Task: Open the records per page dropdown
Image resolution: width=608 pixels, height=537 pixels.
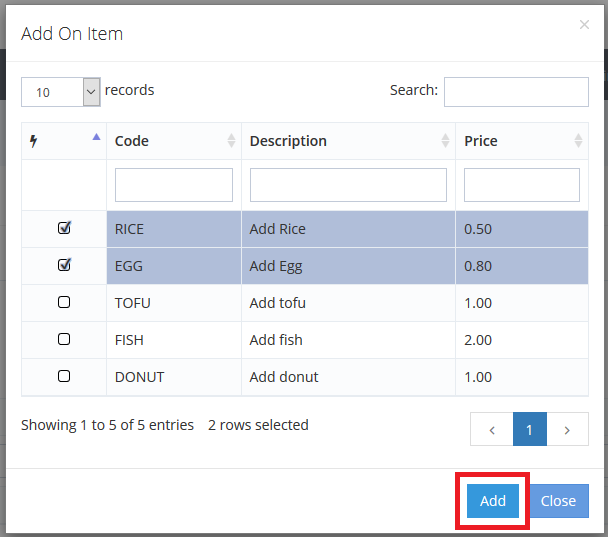Action: (x=61, y=92)
